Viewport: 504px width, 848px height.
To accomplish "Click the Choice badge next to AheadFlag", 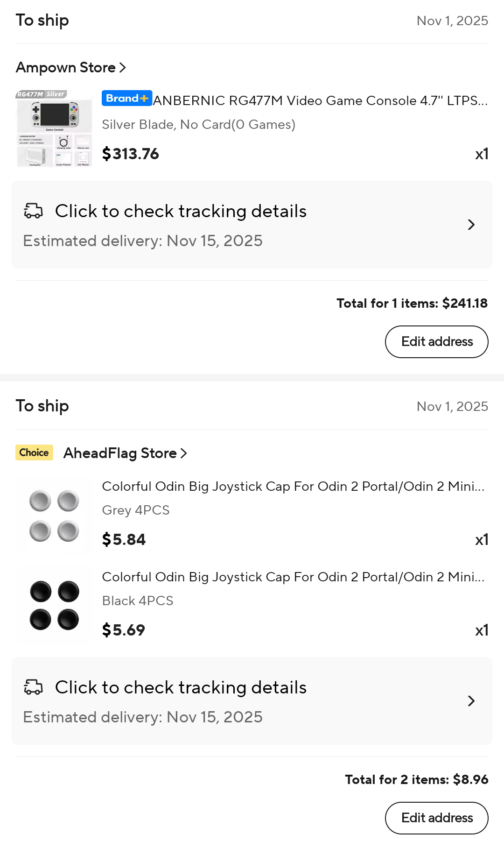I will 34,452.
